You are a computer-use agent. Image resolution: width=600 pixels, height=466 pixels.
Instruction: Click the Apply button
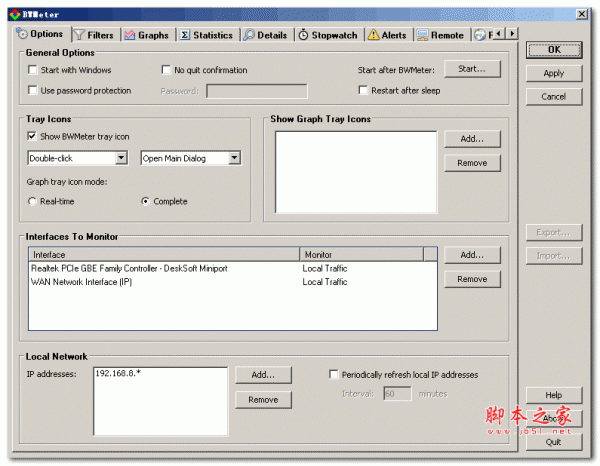click(x=554, y=73)
